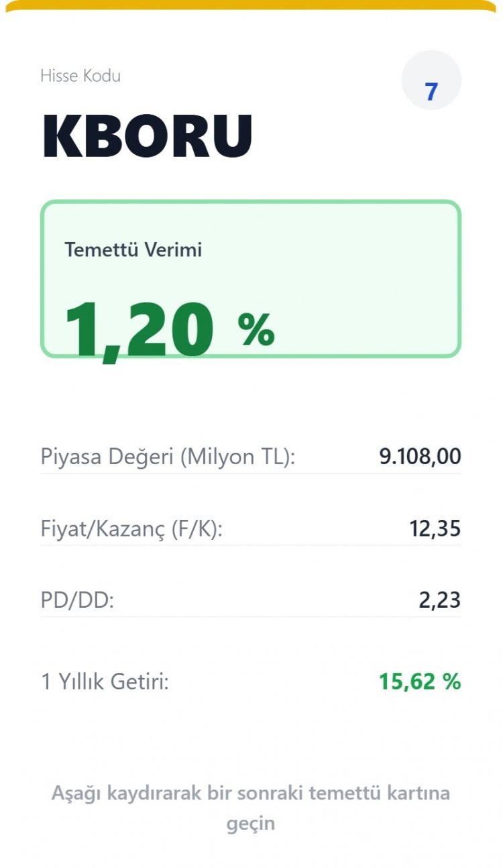
Task: Click the 1 Yıllık Getiri label
Action: [x=105, y=682]
